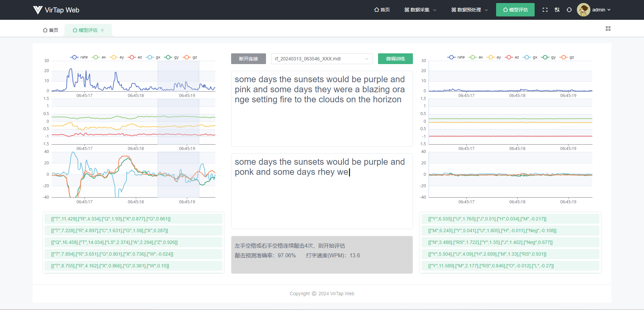
Task: Toggle fullscreen mode icon in header
Action: [x=545, y=10]
